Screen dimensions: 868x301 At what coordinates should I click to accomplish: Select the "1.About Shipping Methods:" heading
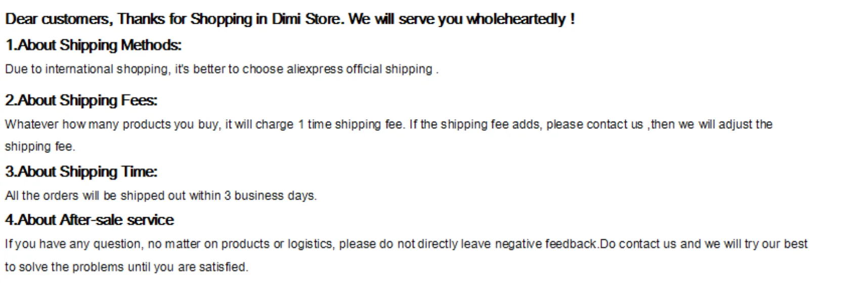pyautogui.click(x=93, y=45)
